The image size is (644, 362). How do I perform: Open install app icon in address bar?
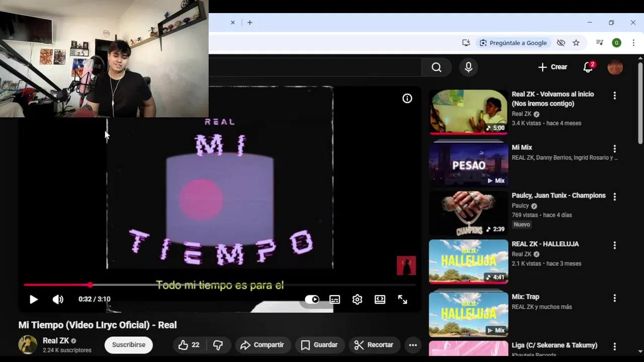point(466,43)
